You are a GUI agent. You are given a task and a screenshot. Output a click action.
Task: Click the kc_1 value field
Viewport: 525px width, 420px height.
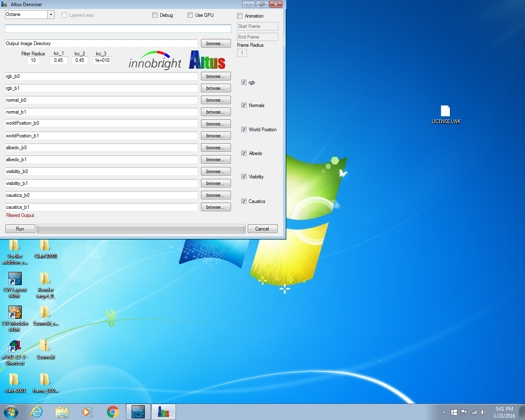point(59,60)
